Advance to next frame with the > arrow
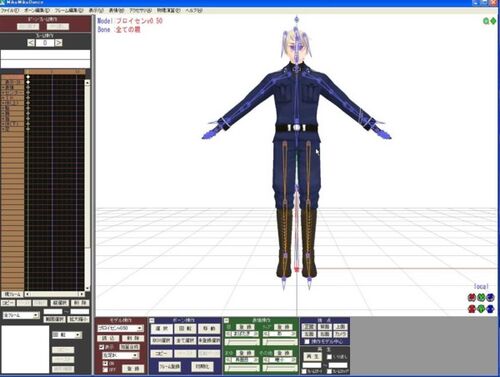The height and width of the screenshot is (377, 500). 59,43
